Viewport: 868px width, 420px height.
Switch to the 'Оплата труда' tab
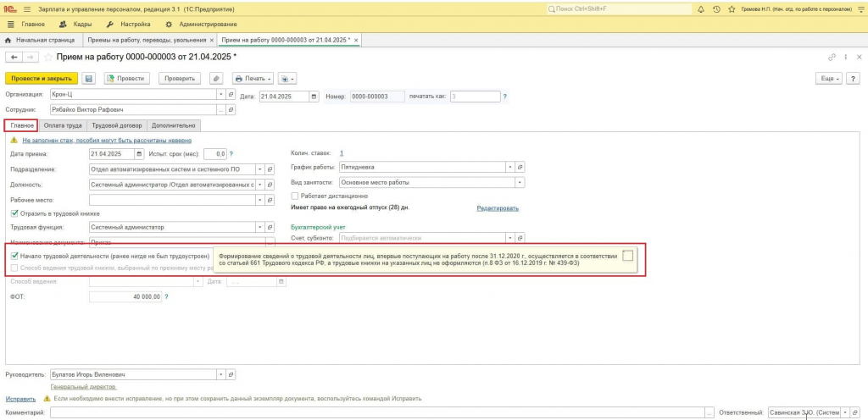[63, 125]
